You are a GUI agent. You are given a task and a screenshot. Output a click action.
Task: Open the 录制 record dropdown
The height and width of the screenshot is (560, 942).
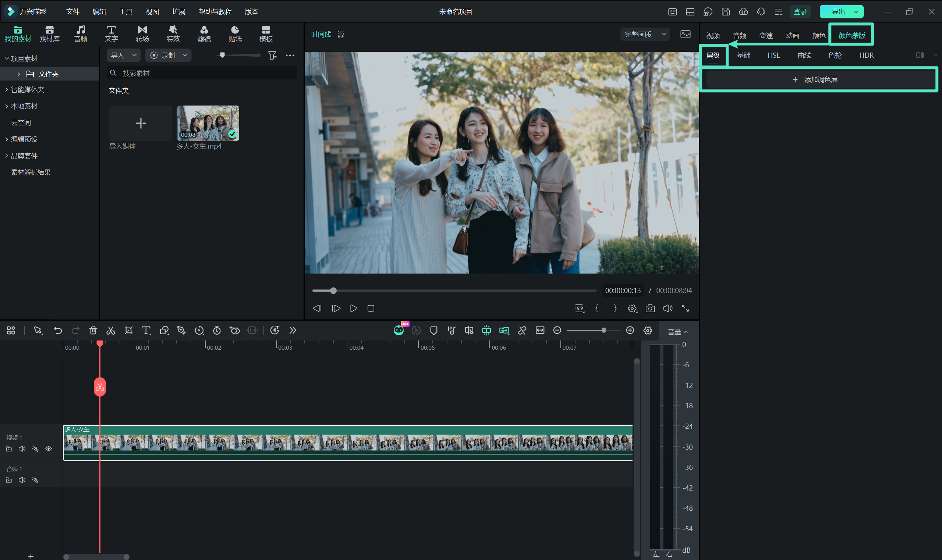[169, 56]
